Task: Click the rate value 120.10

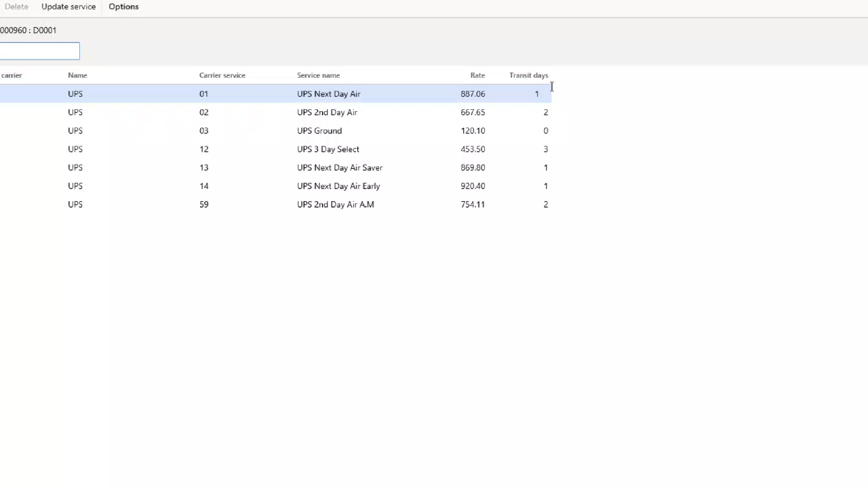Action: click(x=473, y=131)
